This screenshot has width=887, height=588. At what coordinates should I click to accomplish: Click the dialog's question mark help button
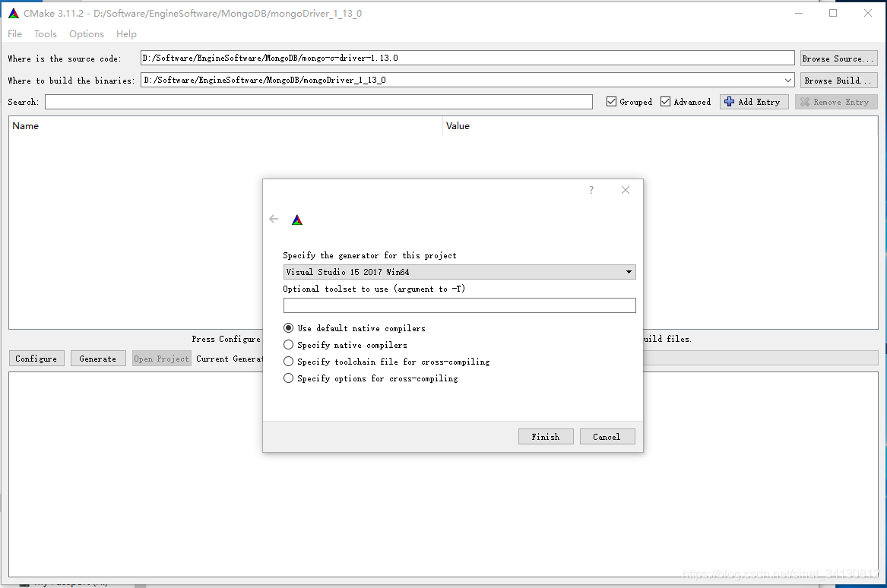591,190
